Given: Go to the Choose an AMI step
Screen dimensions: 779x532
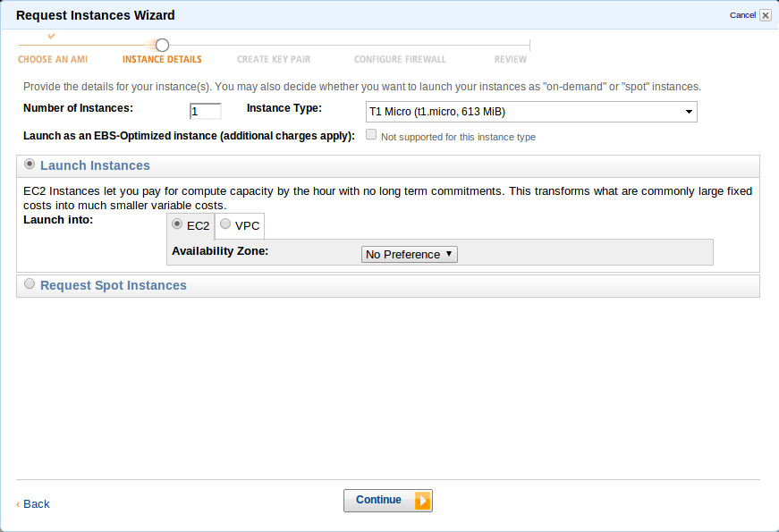Looking at the screenshot, I should click(53, 60).
